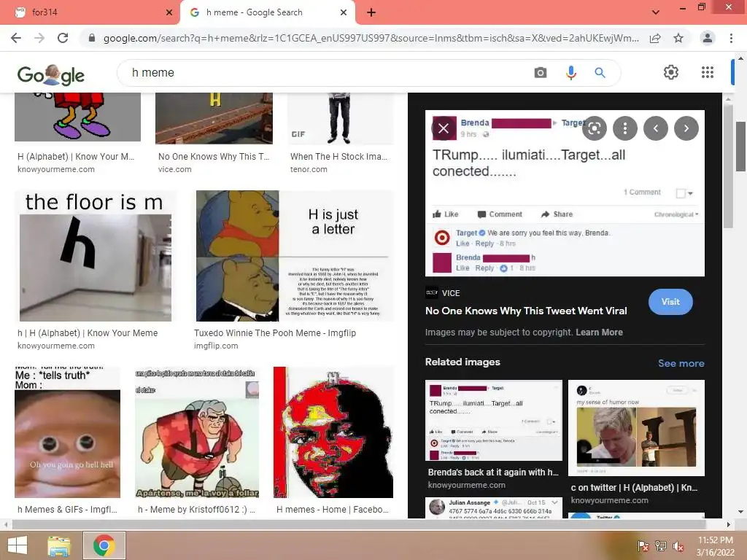Close the for314 tab
747x560 pixels.
coord(169,12)
